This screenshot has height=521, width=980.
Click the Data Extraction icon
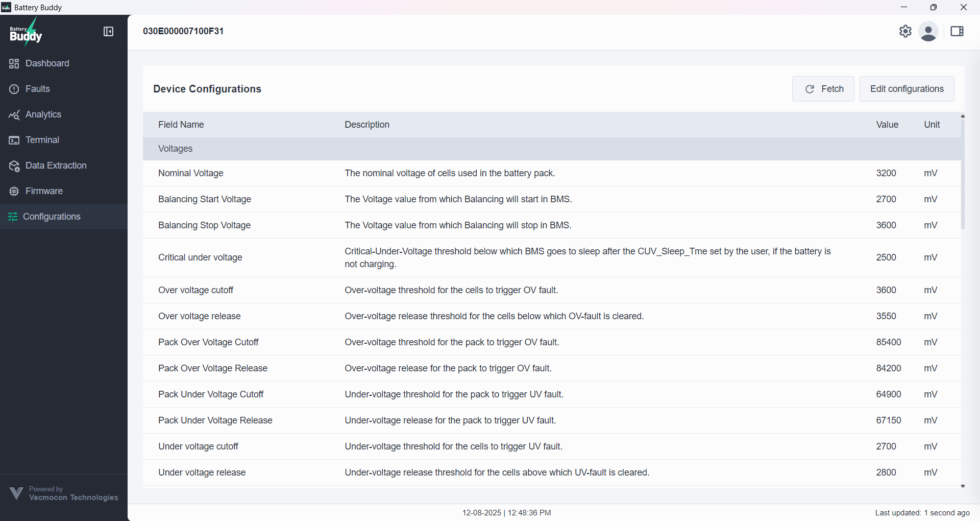pos(14,165)
